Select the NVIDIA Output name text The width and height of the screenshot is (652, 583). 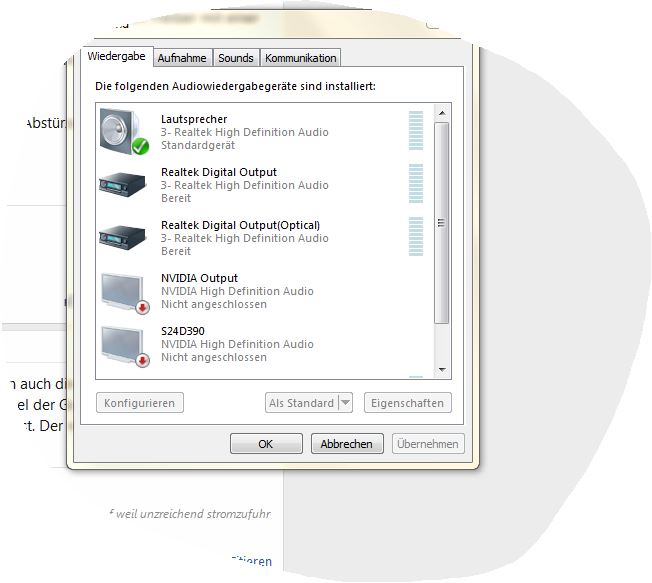coord(199,278)
